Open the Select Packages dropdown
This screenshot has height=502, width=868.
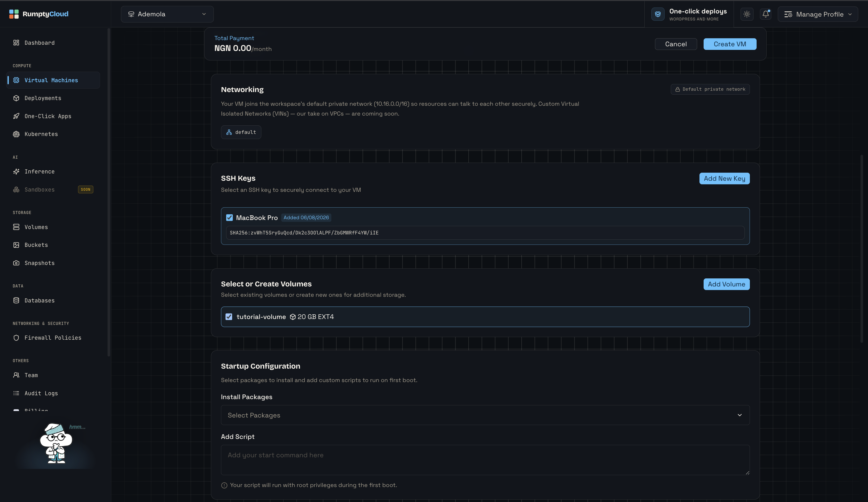click(x=485, y=415)
